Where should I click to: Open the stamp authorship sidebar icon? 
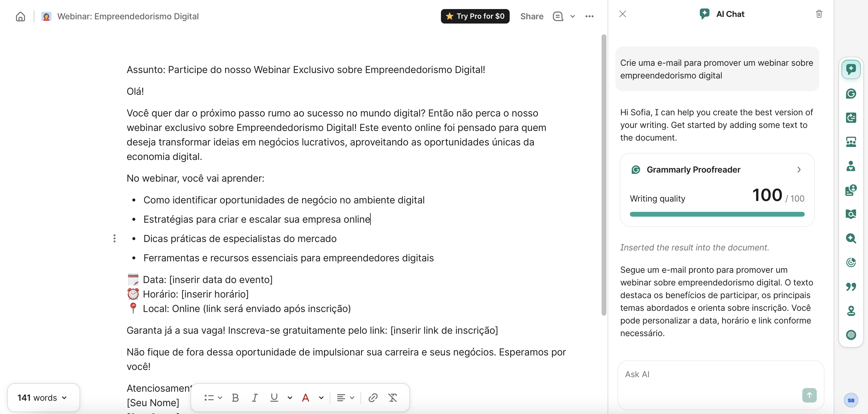tap(851, 311)
